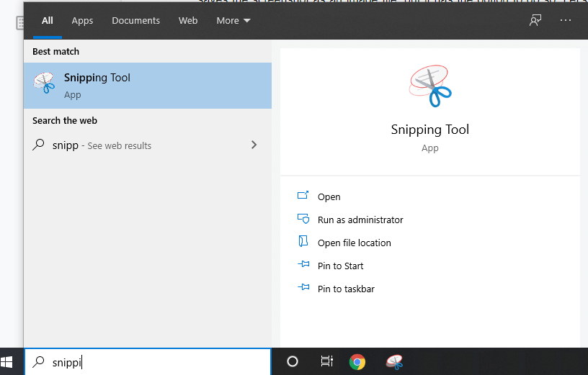Expand the More filter dropdown
The width and height of the screenshot is (588, 375).
[x=233, y=21]
